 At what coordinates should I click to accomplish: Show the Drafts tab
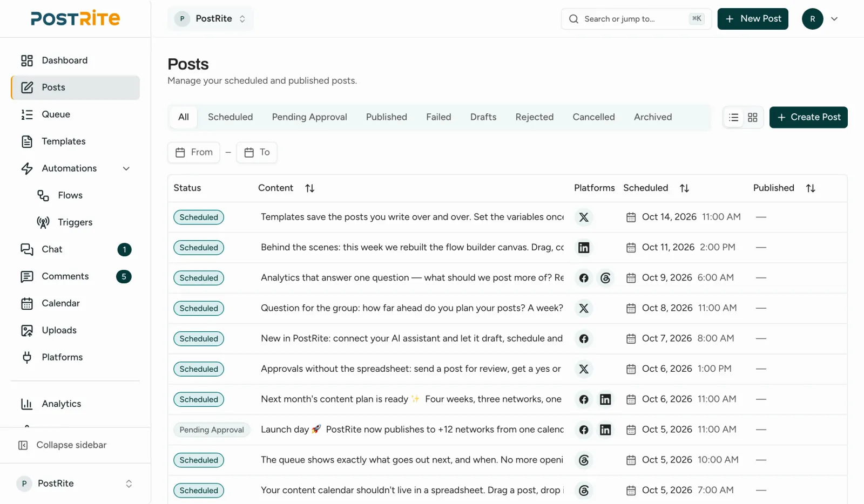483,117
